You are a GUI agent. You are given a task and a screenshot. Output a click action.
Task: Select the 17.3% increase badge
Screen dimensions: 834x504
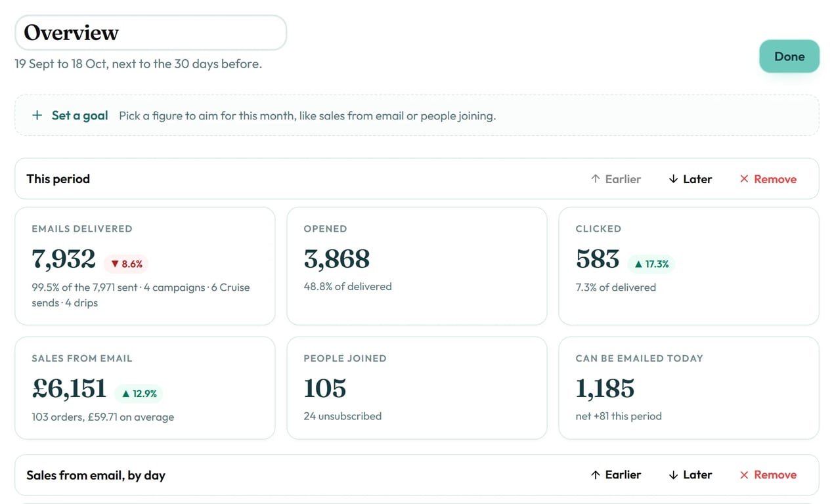pyautogui.click(x=651, y=264)
